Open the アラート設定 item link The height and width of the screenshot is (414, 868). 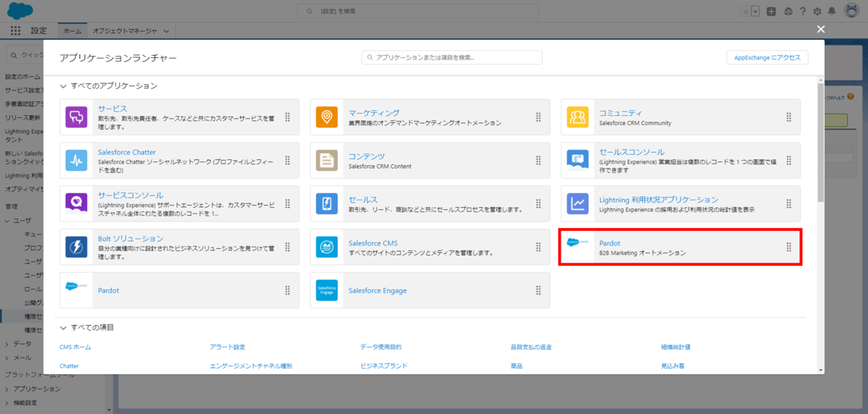coord(227,347)
